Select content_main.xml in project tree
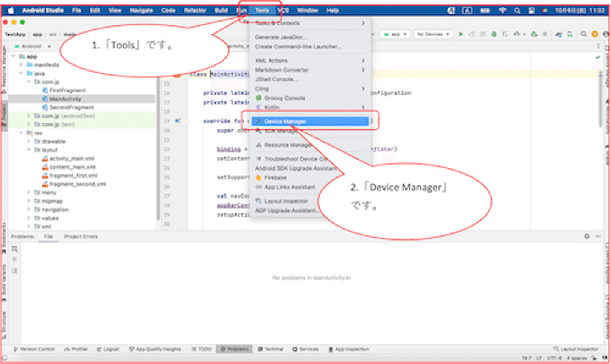The width and height of the screenshot is (611, 364). [72, 167]
